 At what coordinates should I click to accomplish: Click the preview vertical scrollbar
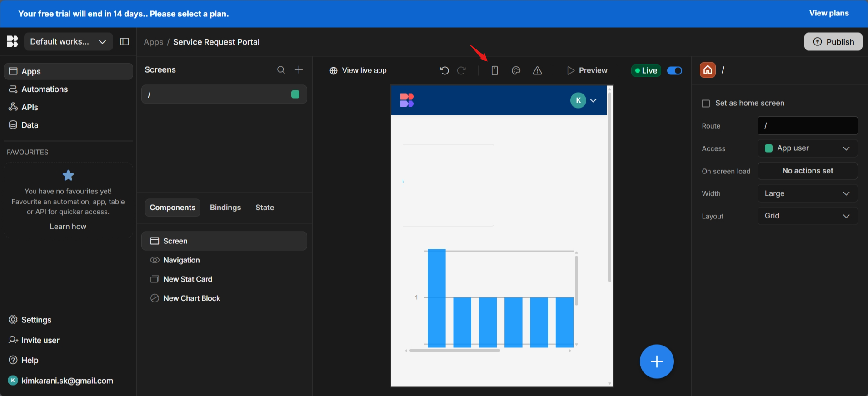609,186
